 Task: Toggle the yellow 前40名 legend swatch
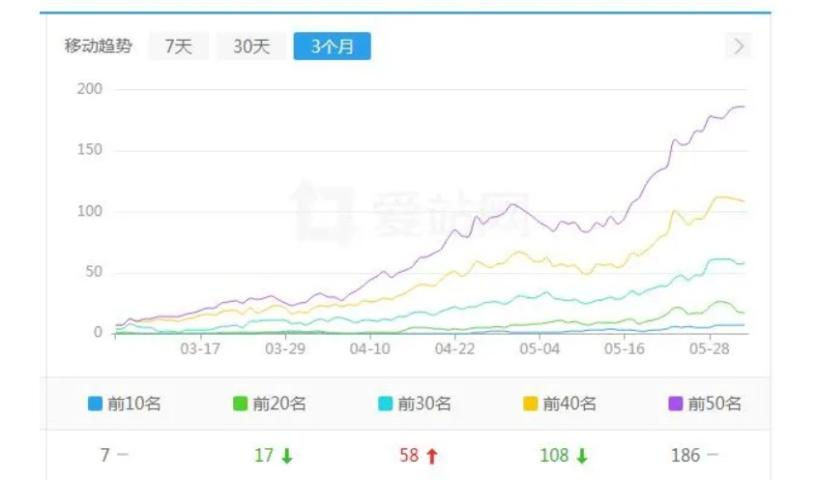pyautogui.click(x=530, y=404)
